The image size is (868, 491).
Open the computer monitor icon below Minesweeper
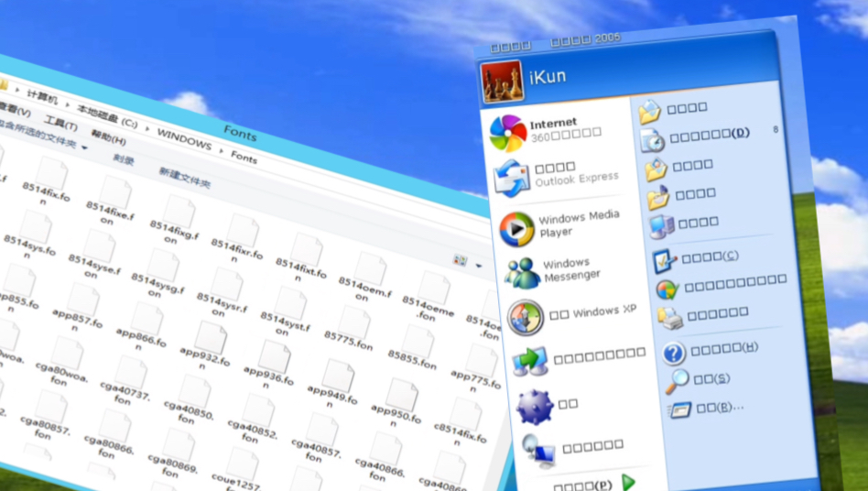pos(538,451)
